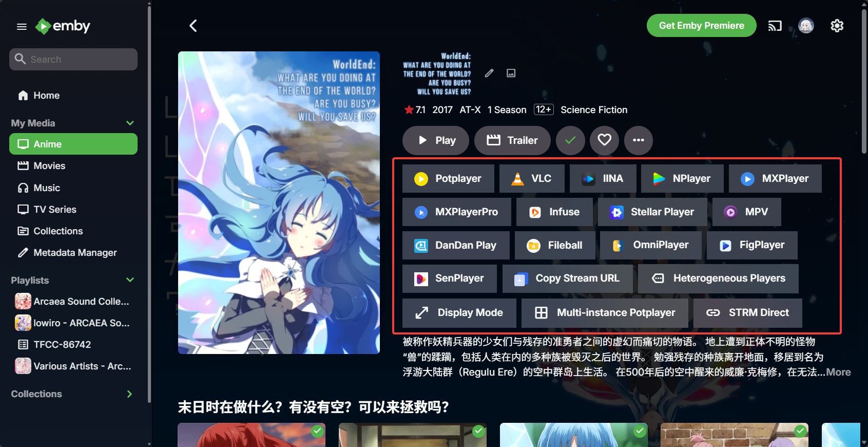Image resolution: width=868 pixels, height=447 pixels.
Task: Click the edit metadata pencil icon
Action: pyautogui.click(x=489, y=73)
